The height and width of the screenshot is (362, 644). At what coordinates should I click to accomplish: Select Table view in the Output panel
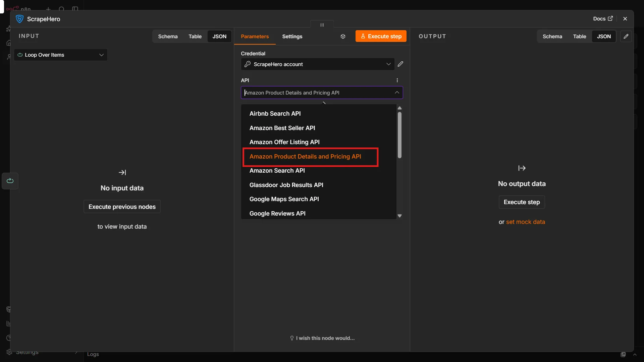[580, 37]
